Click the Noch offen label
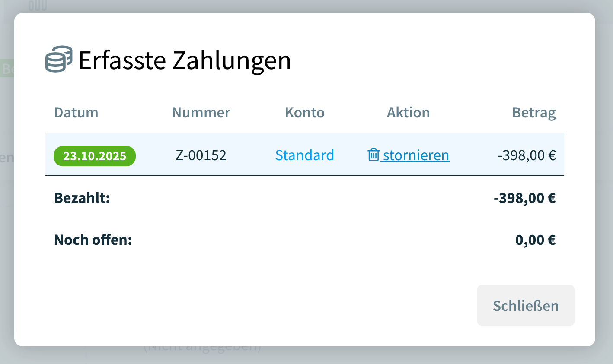Screen dimensions: 613x364 click(x=93, y=240)
